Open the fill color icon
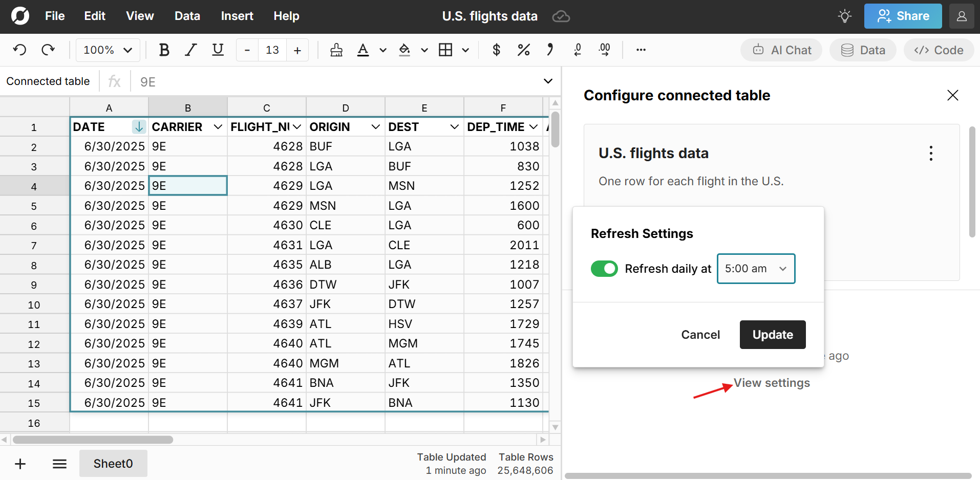This screenshot has height=480, width=980. [405, 50]
